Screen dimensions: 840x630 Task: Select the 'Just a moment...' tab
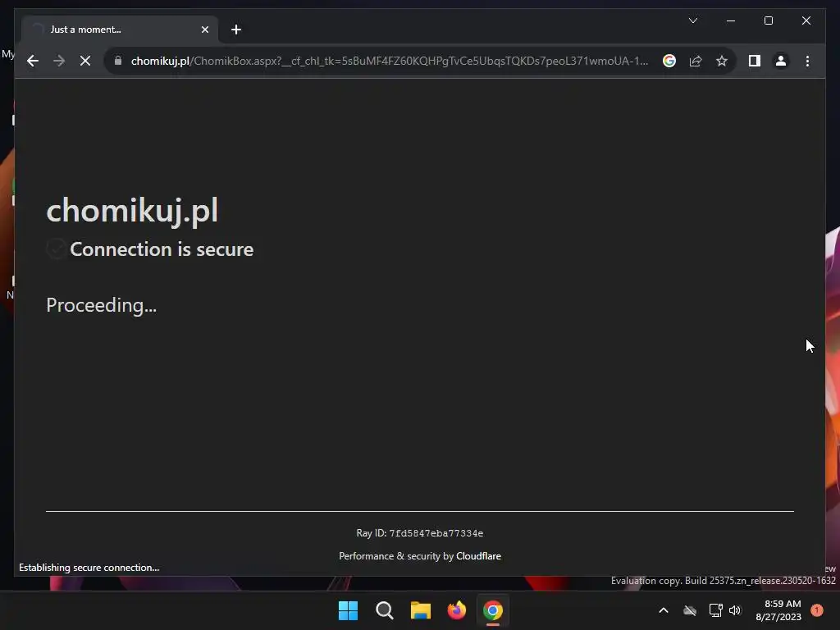(119, 30)
